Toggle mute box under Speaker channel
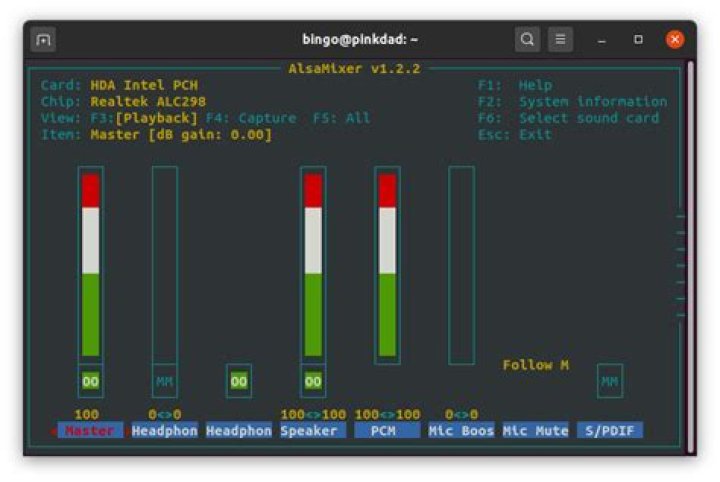720x482 pixels. pyautogui.click(x=313, y=381)
